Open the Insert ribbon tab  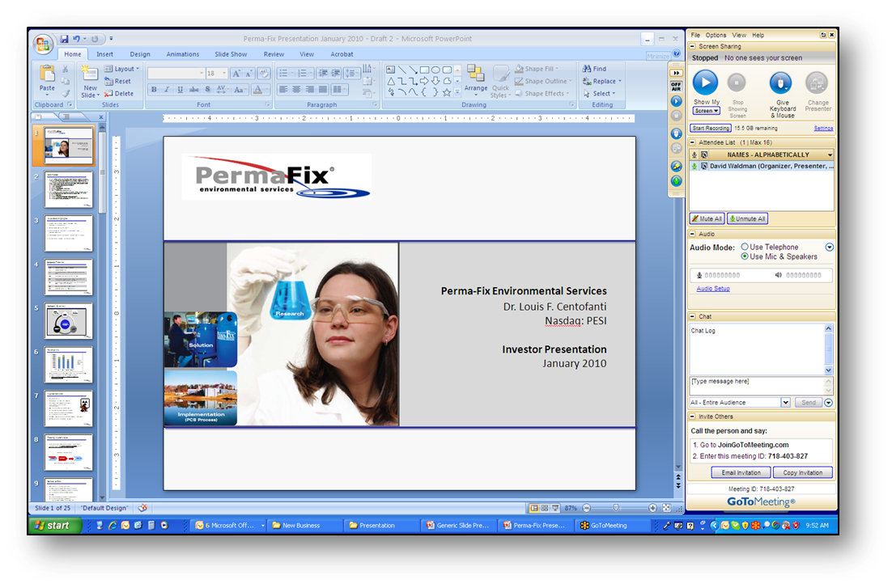[104, 54]
